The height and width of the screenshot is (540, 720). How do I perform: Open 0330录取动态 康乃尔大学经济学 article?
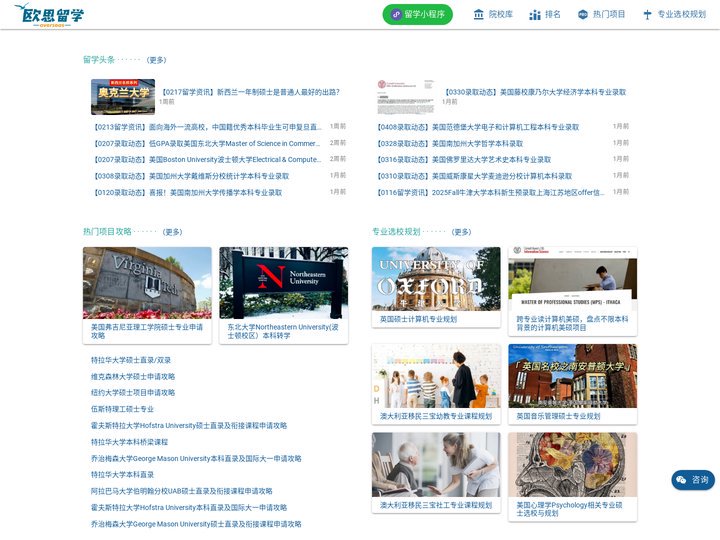coord(535,92)
